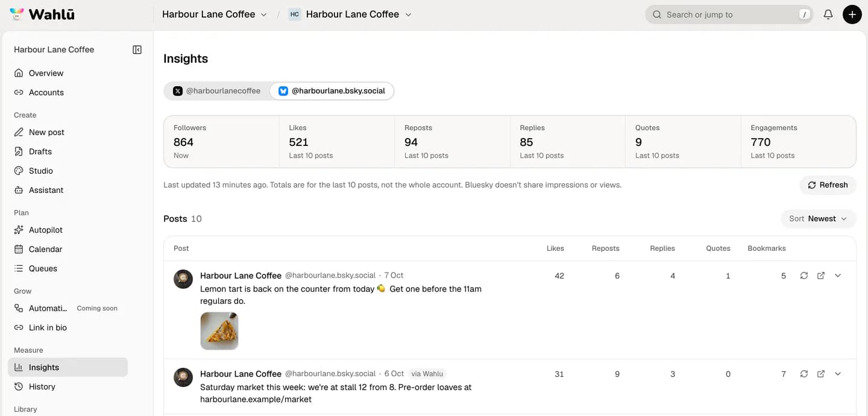Click the Link in bio icon
The height and width of the screenshot is (416, 868).
coord(19,327)
